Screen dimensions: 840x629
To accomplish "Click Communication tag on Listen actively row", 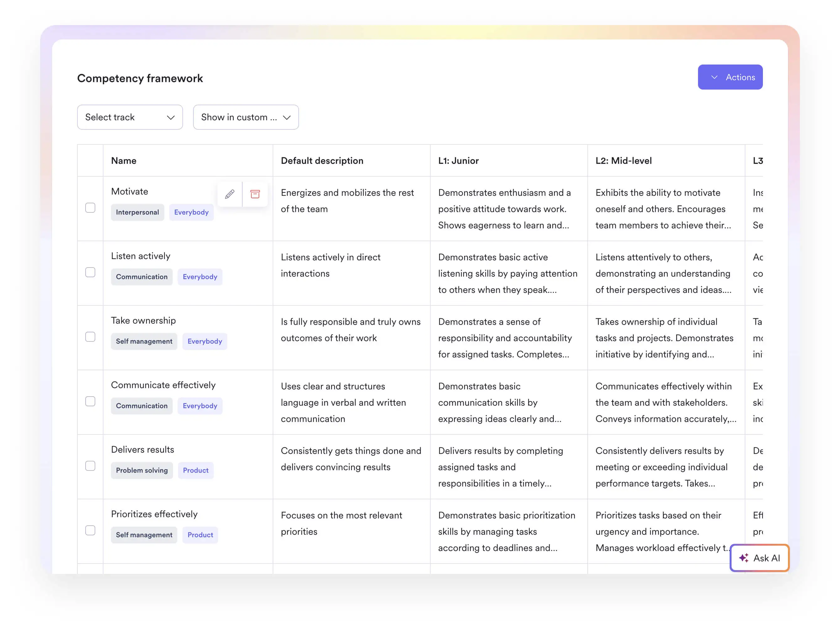I will pyautogui.click(x=142, y=277).
